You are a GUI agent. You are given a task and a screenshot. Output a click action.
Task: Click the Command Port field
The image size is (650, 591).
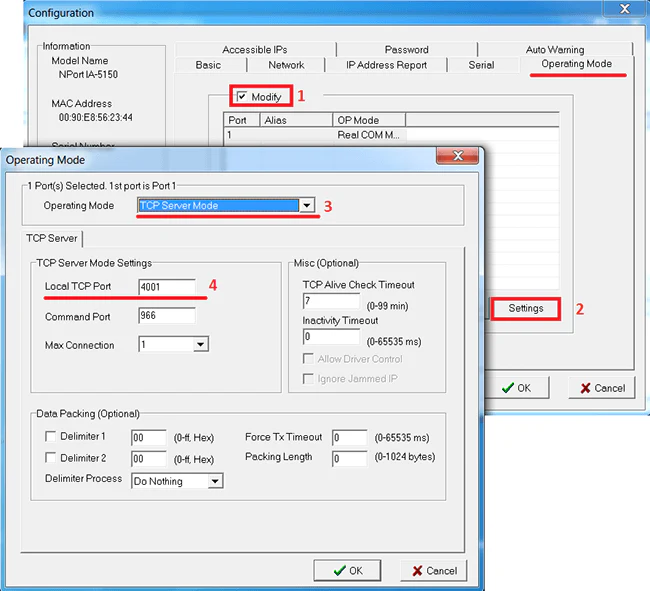coord(167,316)
